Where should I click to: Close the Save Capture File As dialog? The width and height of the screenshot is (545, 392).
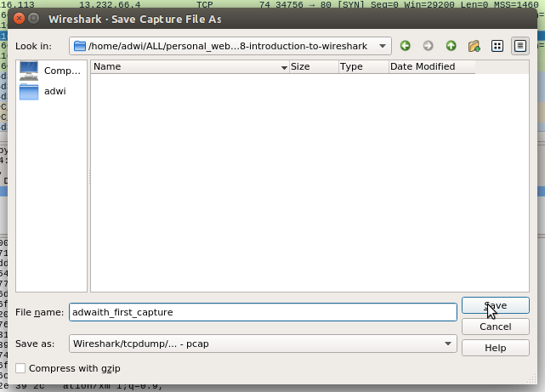click(19, 19)
